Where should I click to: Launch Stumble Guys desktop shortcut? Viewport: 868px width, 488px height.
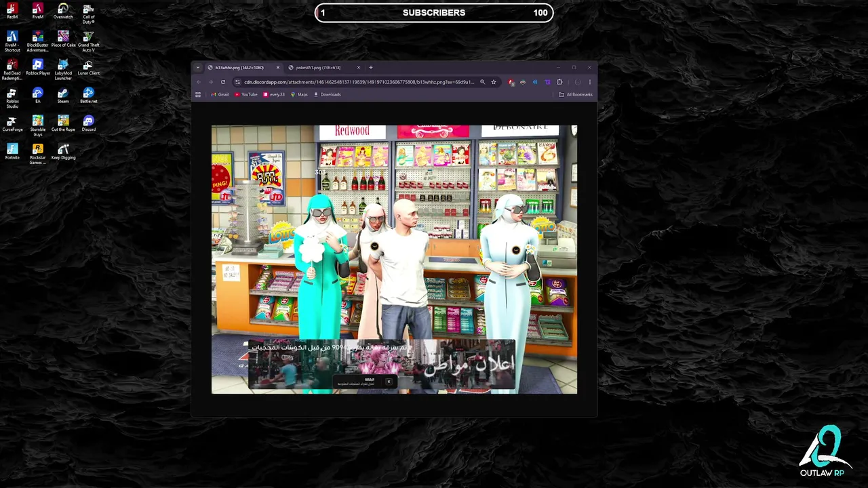pos(38,126)
